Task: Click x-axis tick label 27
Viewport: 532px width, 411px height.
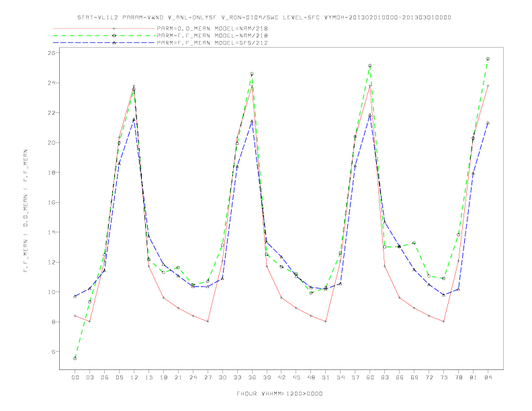Action: [208, 377]
